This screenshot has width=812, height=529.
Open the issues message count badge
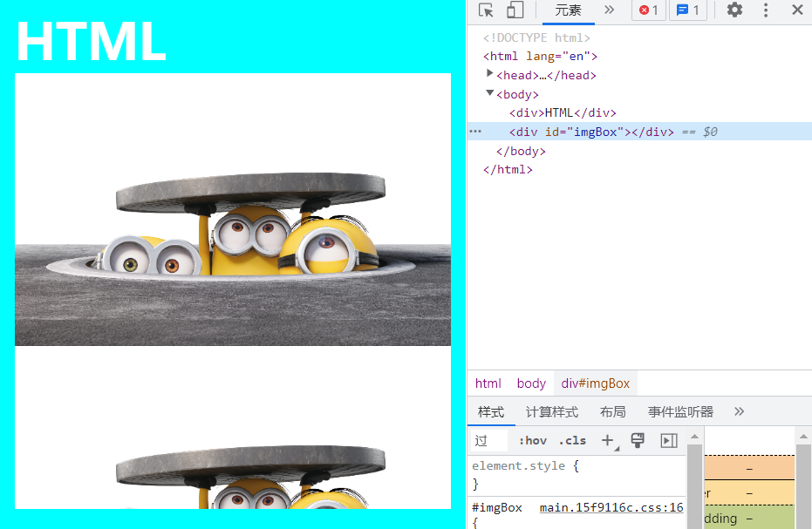688,10
